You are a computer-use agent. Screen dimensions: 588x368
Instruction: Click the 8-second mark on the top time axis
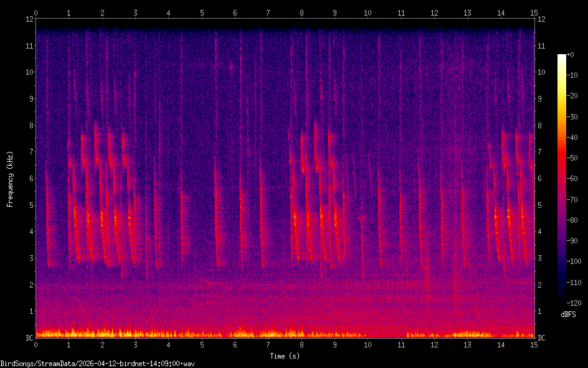pyautogui.click(x=301, y=12)
